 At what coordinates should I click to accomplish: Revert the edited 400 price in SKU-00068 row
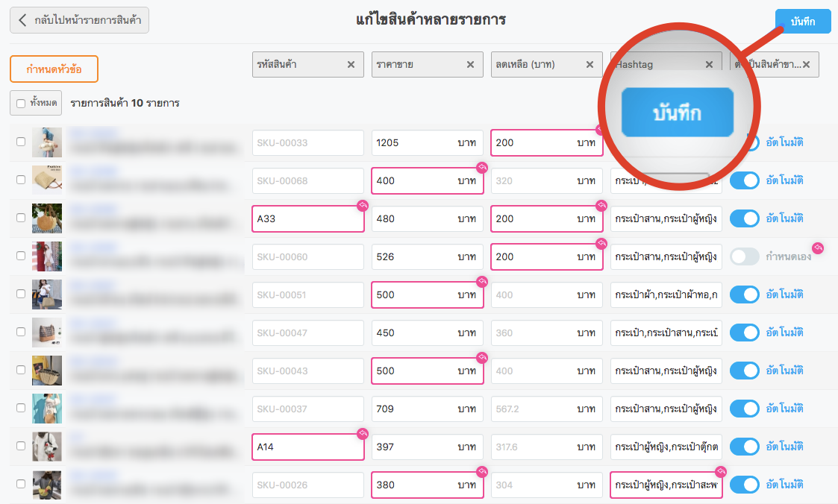pyautogui.click(x=482, y=168)
